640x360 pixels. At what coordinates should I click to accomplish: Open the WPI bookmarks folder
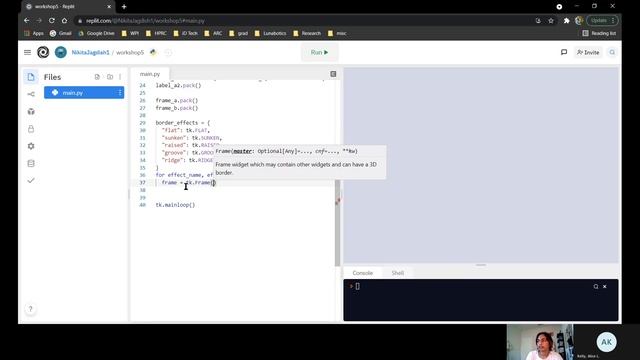tap(131, 33)
